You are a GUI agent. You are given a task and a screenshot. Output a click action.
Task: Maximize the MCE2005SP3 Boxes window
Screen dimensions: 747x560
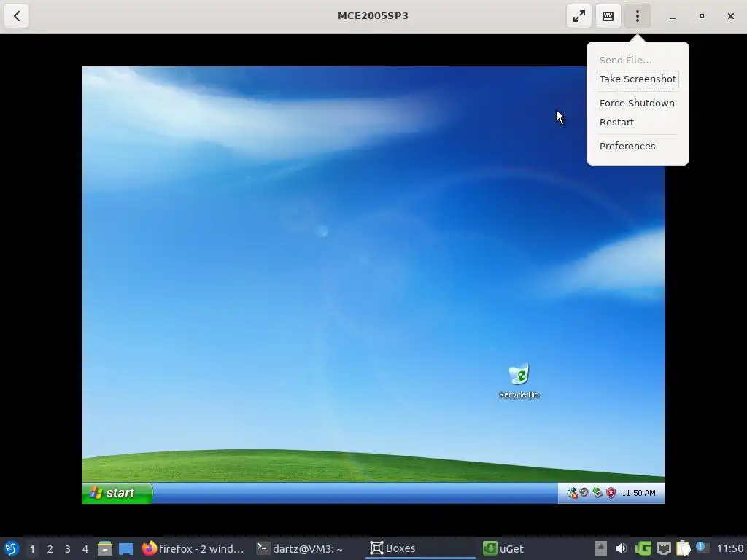tap(701, 16)
